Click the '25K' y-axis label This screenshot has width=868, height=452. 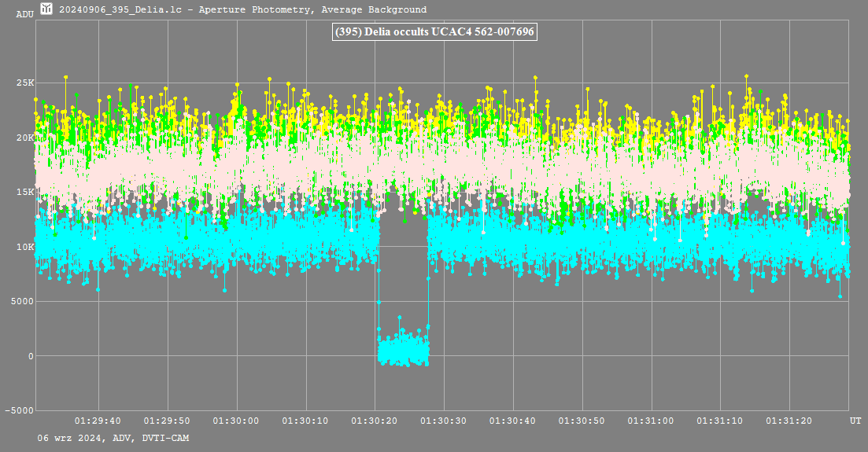[25, 83]
